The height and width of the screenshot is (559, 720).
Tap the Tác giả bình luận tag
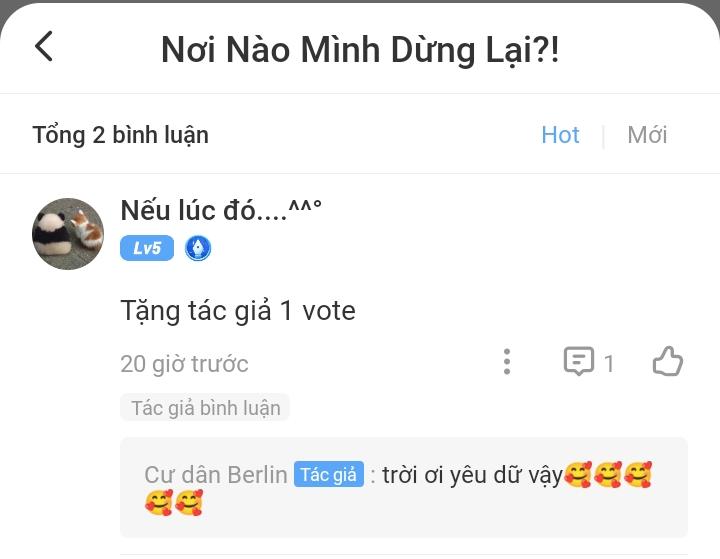tap(205, 408)
